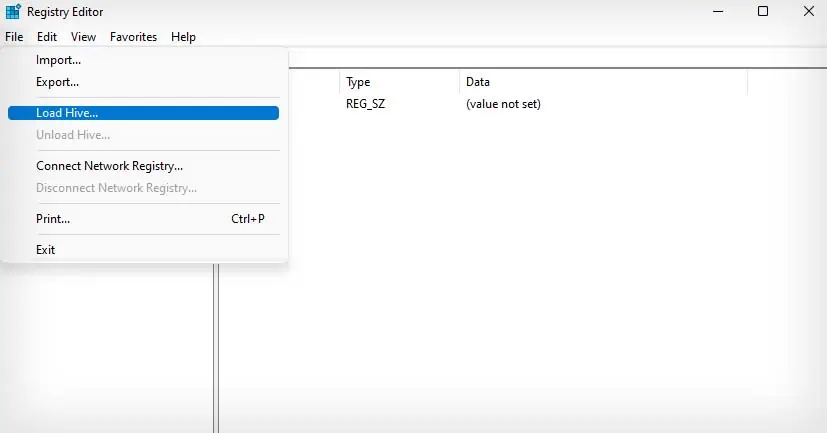This screenshot has height=433, width=827.
Task: Select Connect Network Registry...
Action: tap(143, 166)
